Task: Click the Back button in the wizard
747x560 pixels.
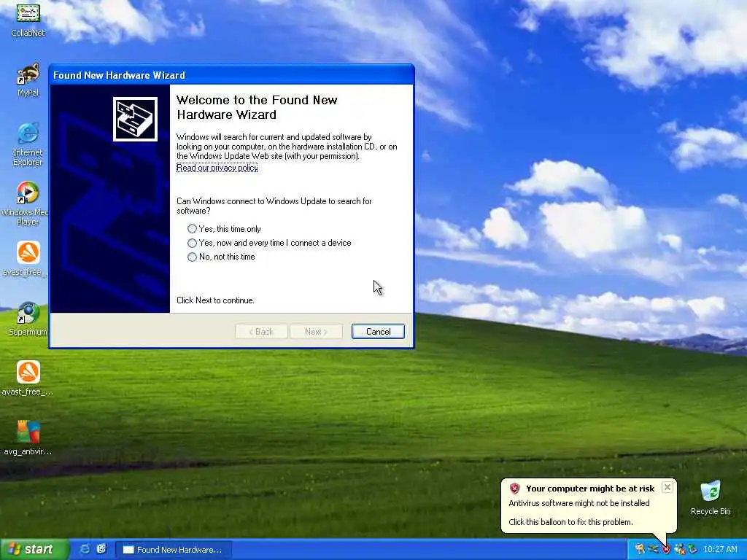Action: point(261,332)
